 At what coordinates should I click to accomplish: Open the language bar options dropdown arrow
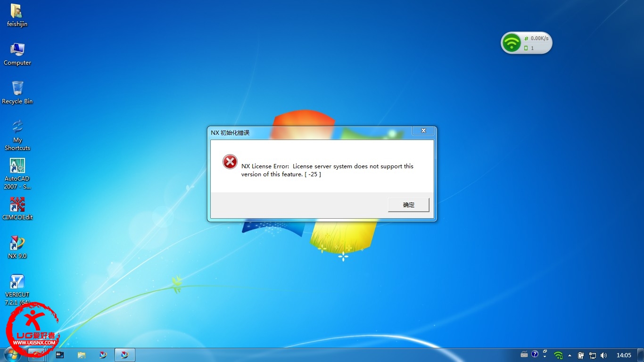point(545,357)
